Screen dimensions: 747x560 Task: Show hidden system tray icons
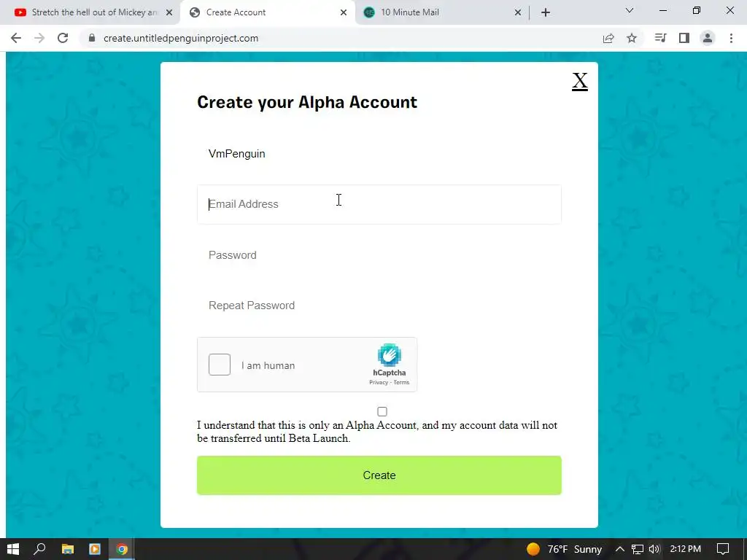(620, 549)
